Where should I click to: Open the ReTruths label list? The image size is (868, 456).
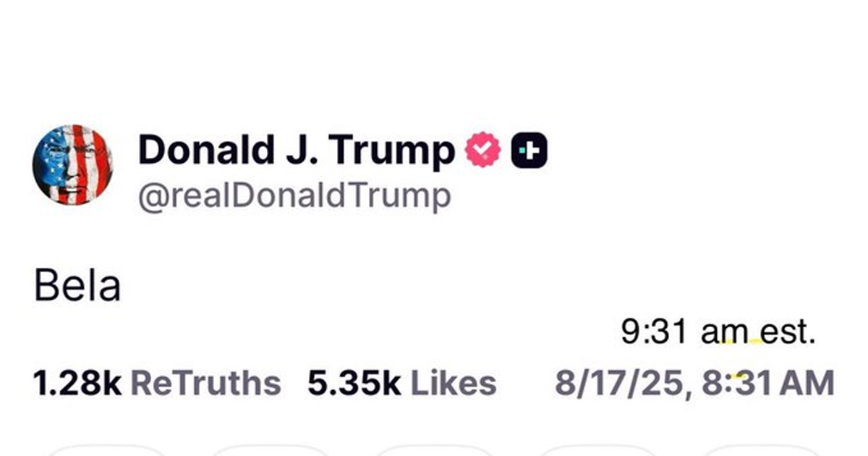[205, 383]
